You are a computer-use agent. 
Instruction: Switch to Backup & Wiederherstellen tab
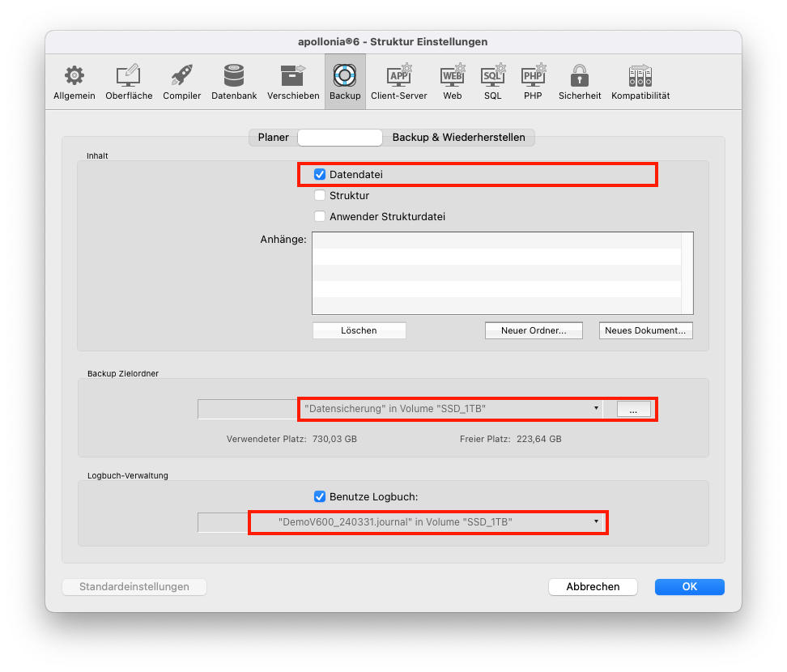tap(458, 138)
